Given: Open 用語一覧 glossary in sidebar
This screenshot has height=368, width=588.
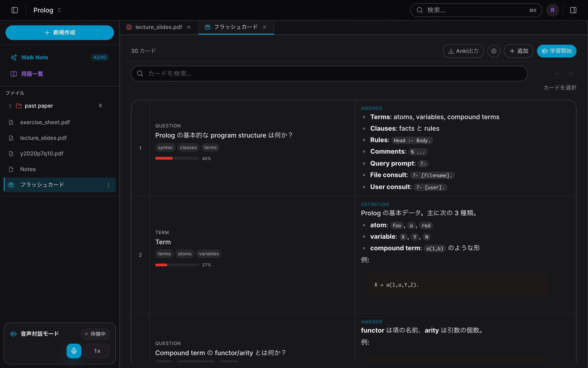Looking at the screenshot, I should pos(60,74).
